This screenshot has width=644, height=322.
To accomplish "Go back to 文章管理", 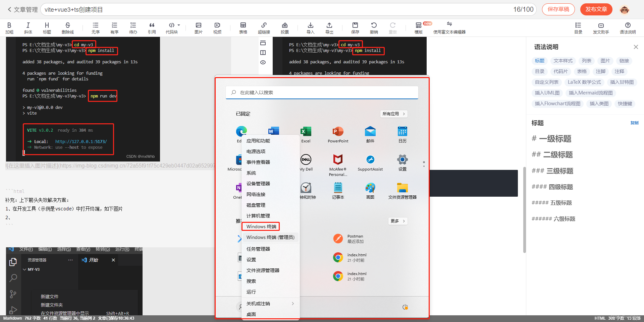I will coord(22,9).
